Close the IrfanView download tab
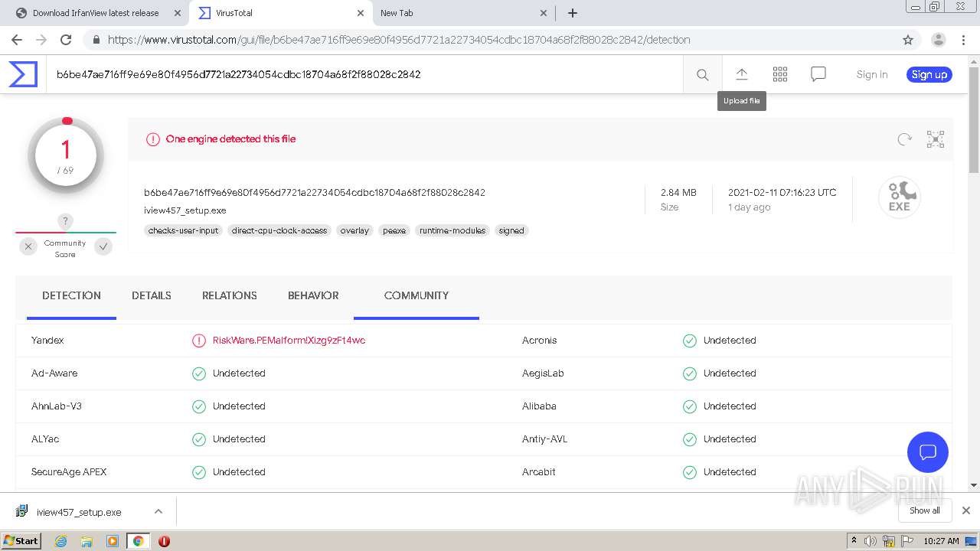This screenshot has width=980, height=551. pyautogui.click(x=178, y=13)
